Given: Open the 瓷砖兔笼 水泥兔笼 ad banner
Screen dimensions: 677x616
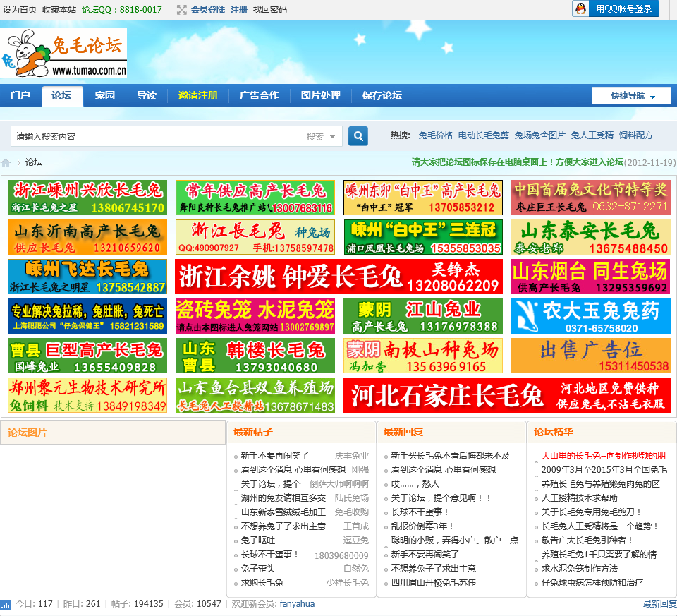Looking at the screenshot, I should tap(255, 316).
